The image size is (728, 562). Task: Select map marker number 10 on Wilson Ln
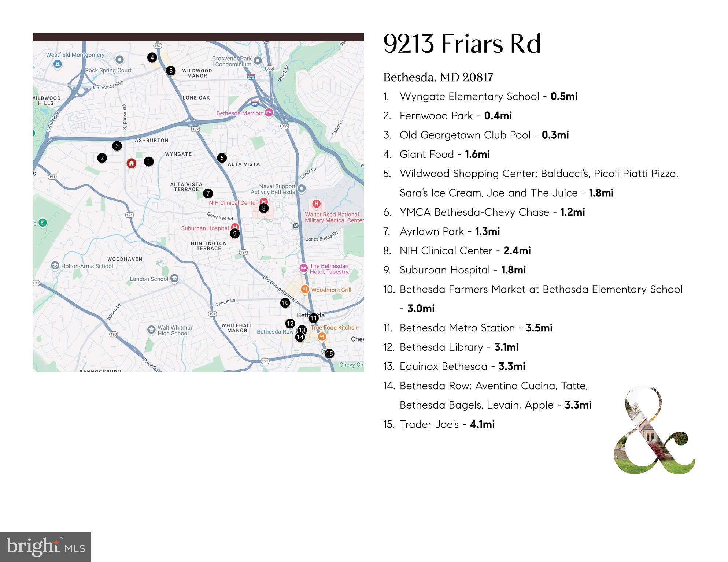point(285,303)
